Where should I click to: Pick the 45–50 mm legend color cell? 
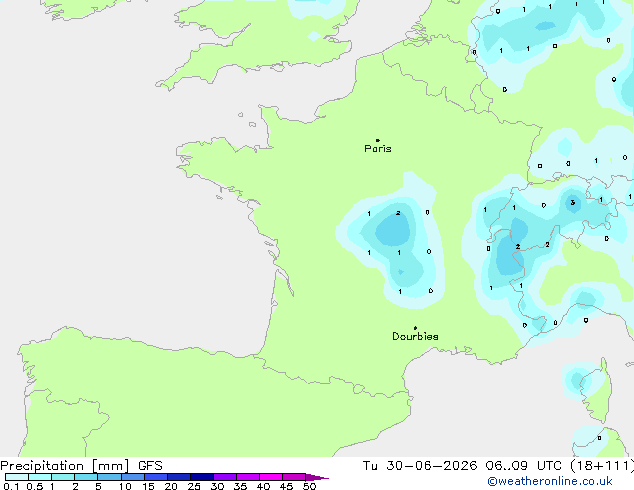pyautogui.click(x=294, y=477)
